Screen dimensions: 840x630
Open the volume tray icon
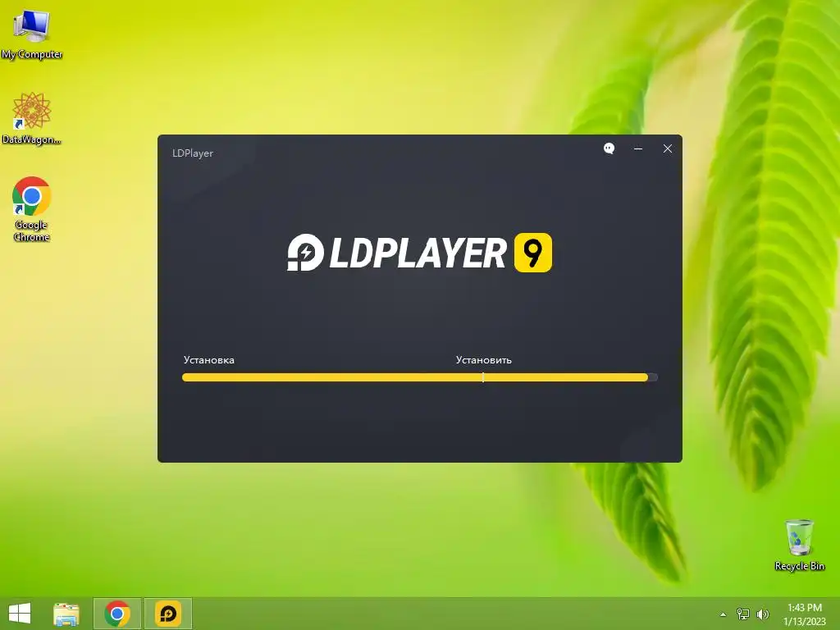click(762, 614)
